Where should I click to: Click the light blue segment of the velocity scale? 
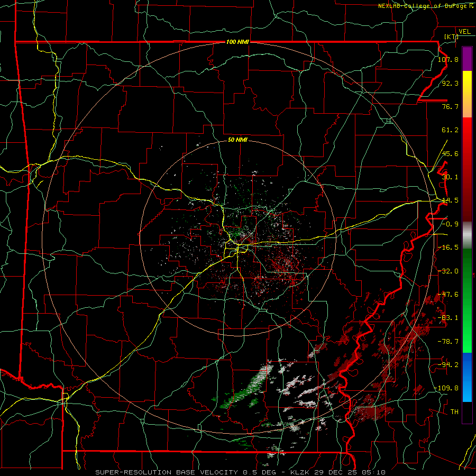pyautogui.click(x=467, y=390)
